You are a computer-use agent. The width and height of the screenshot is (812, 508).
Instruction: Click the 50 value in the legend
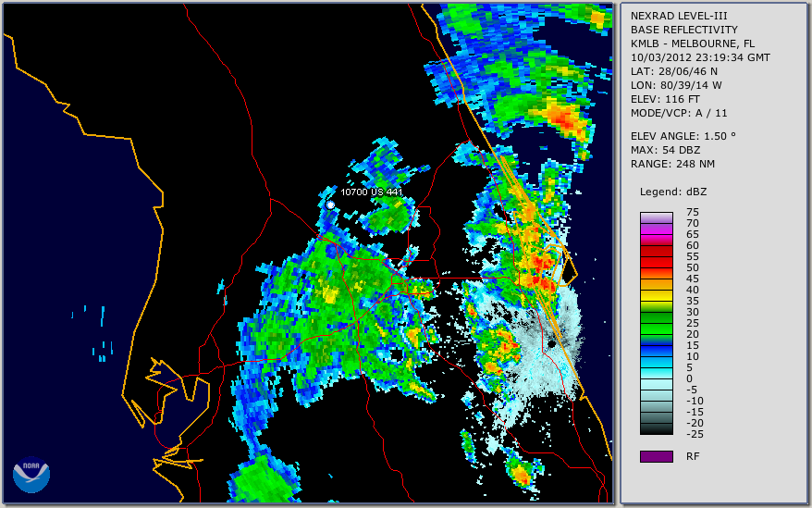point(693,267)
